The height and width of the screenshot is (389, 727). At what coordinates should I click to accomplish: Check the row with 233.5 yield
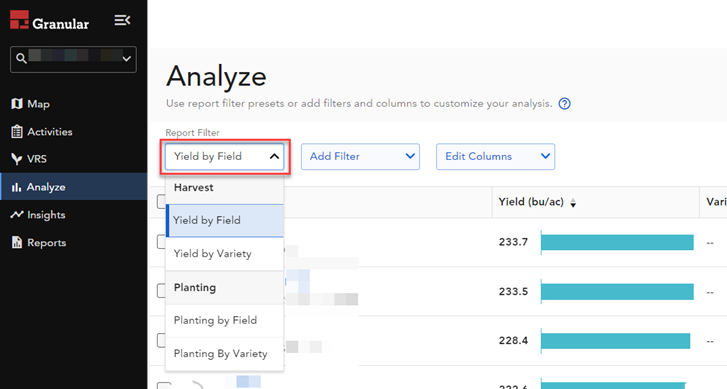coord(161,291)
